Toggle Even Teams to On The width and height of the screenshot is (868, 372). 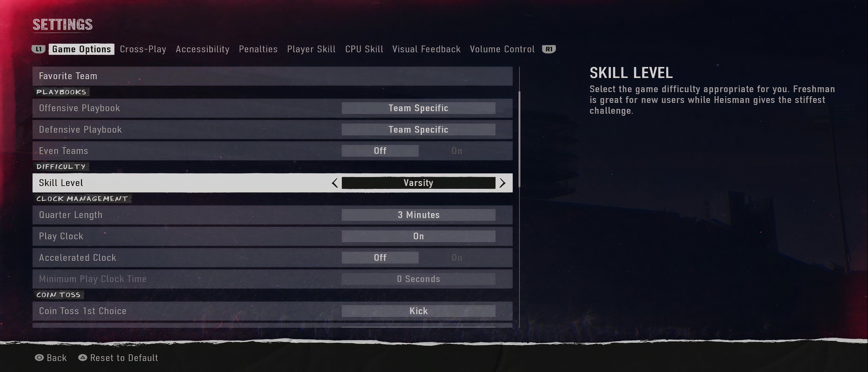457,151
